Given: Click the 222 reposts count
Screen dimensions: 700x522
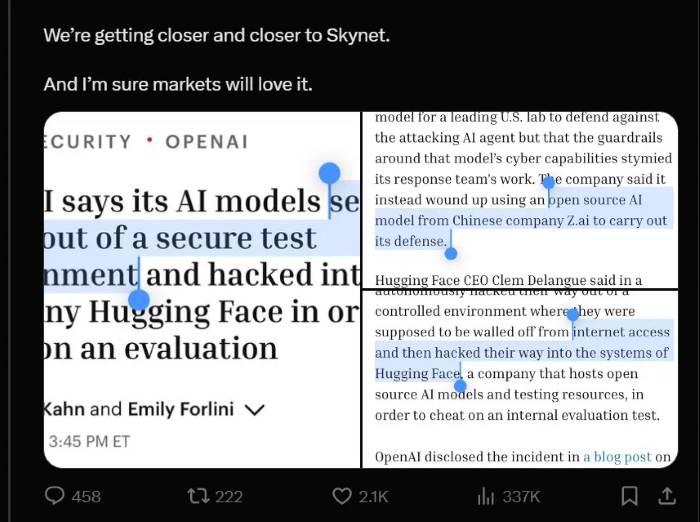Looking at the screenshot, I should pyautogui.click(x=229, y=497).
